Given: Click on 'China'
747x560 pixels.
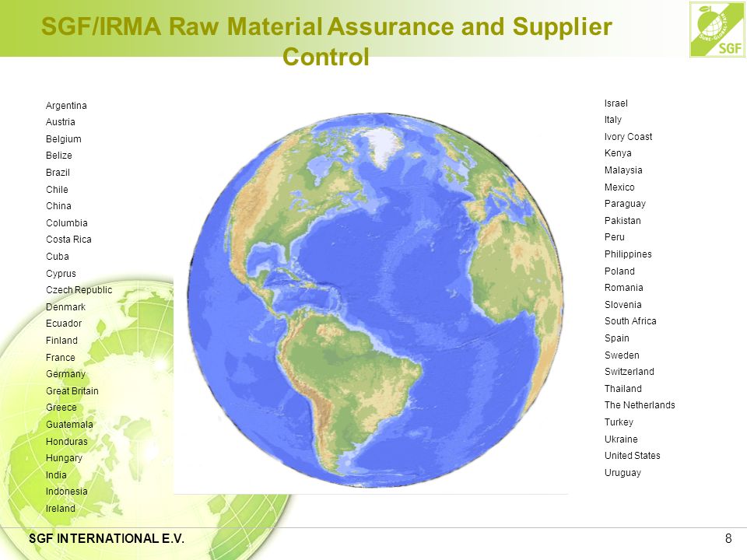Looking at the screenshot, I should [x=58, y=205].
